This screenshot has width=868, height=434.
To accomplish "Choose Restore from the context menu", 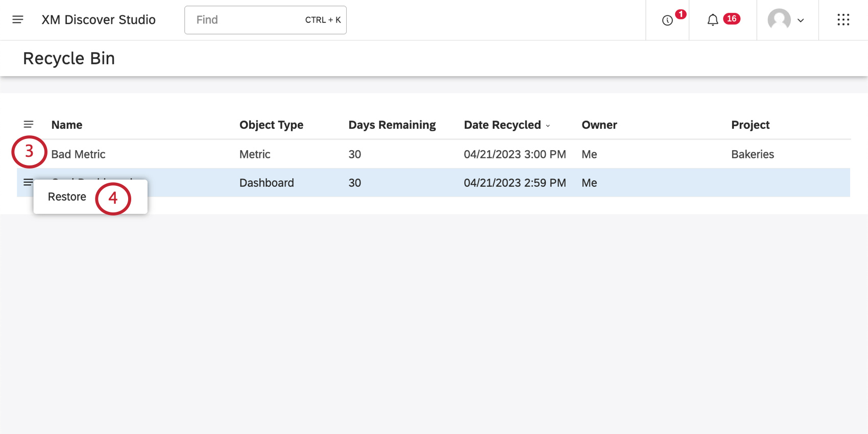I will pos(67,197).
